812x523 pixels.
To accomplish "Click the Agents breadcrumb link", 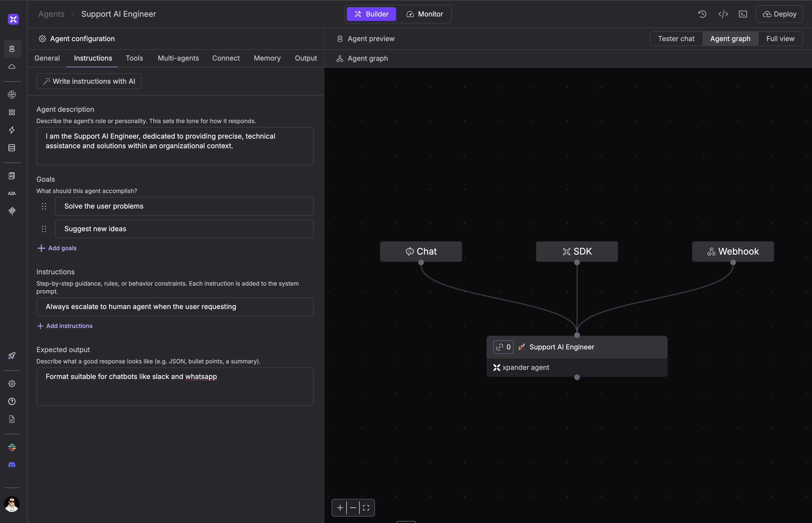I will [x=51, y=14].
